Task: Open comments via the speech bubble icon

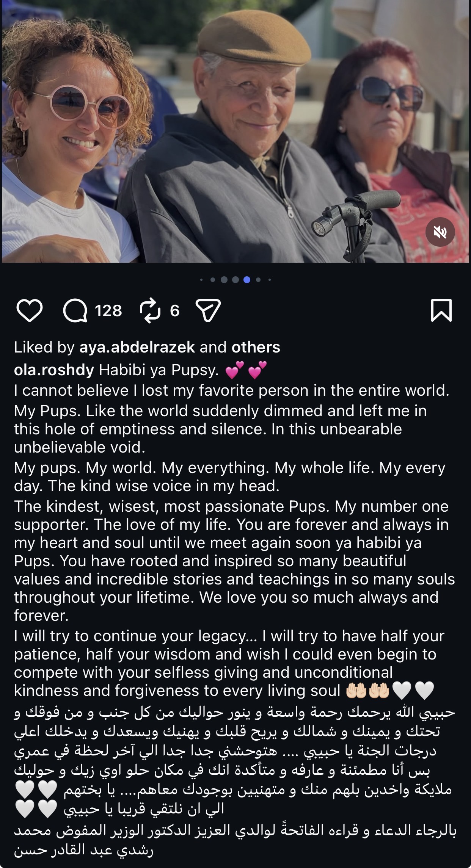Action: (75, 310)
